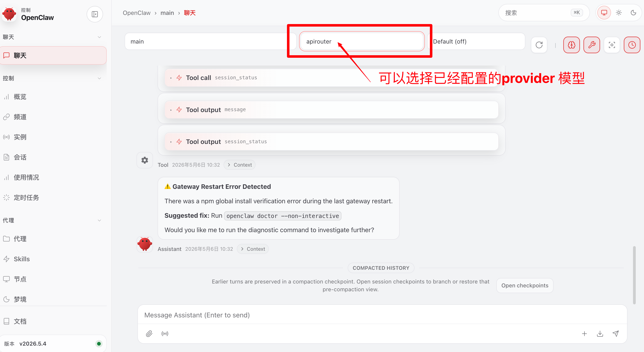This screenshot has width=644, height=352.
Task: Attach a file with paperclip icon
Action: pyautogui.click(x=149, y=333)
